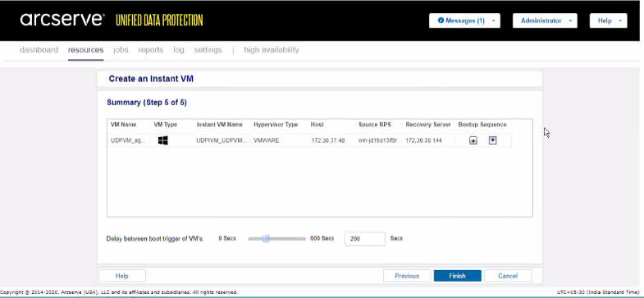
Task: Open the Messages (1) dropdown
Action: (464, 21)
